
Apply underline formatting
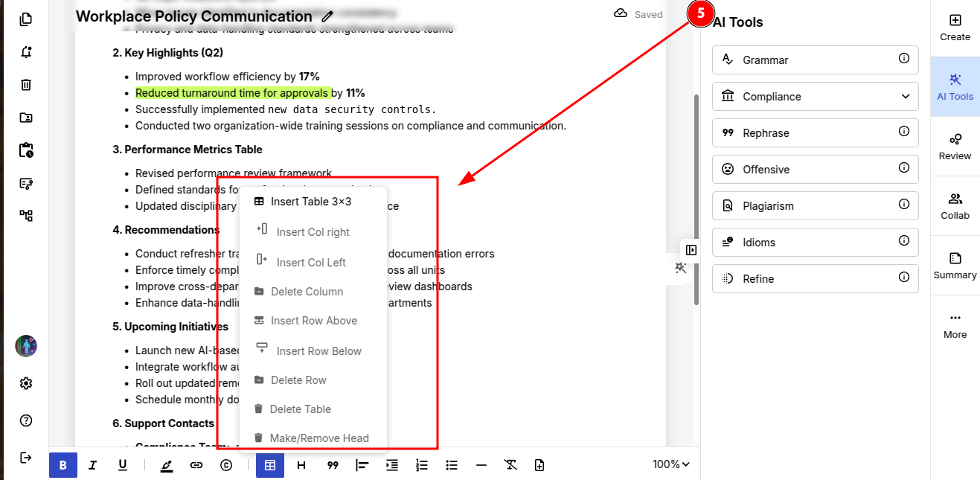point(122,464)
